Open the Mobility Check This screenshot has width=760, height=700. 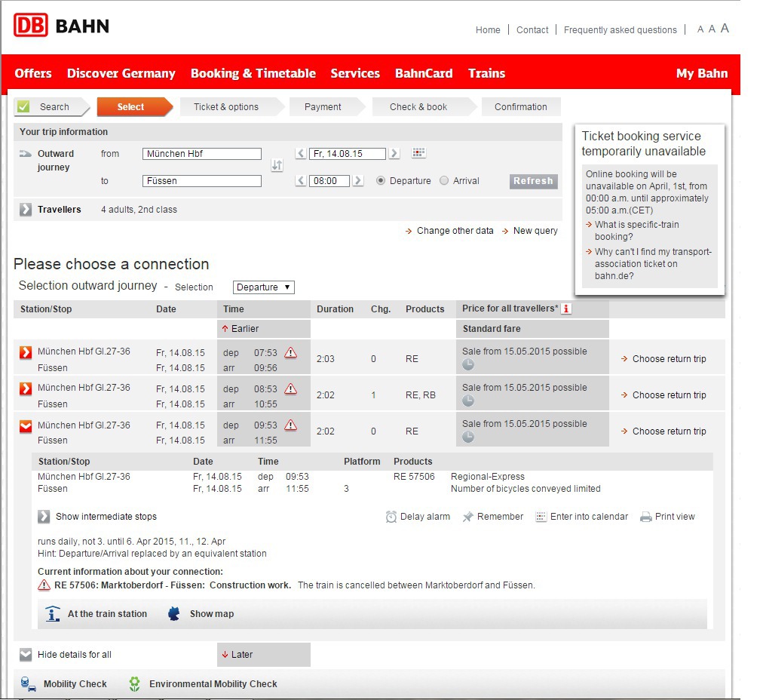pyautogui.click(x=63, y=684)
